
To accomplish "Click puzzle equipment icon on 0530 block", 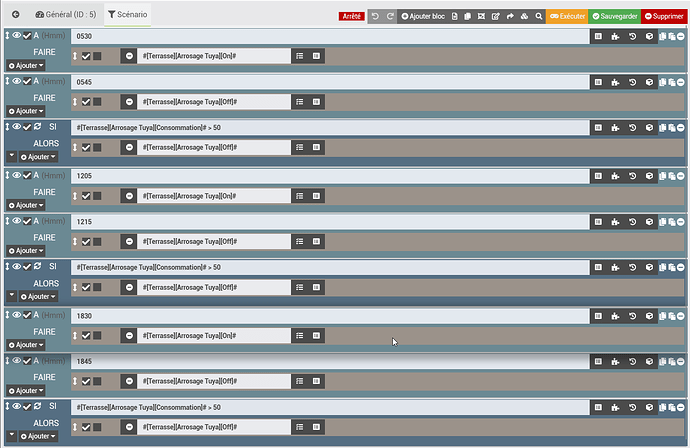I will click(615, 37).
